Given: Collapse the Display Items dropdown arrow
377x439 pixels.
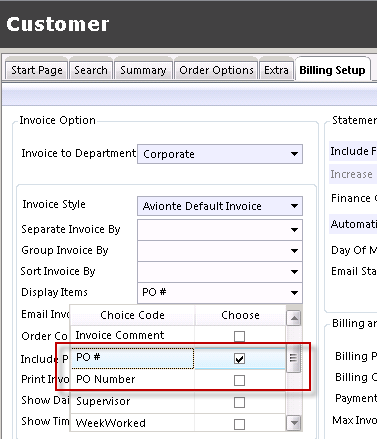Looking at the screenshot, I should coord(294,293).
